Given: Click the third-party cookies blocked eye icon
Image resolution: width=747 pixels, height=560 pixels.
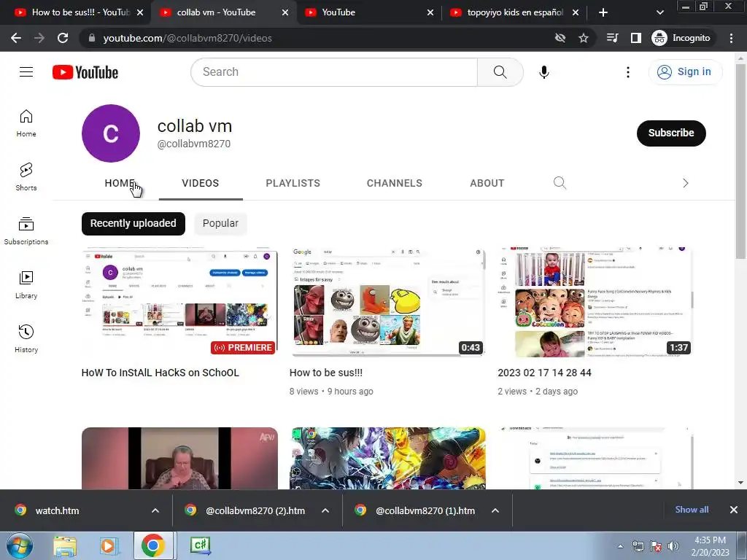Looking at the screenshot, I should coord(560,38).
